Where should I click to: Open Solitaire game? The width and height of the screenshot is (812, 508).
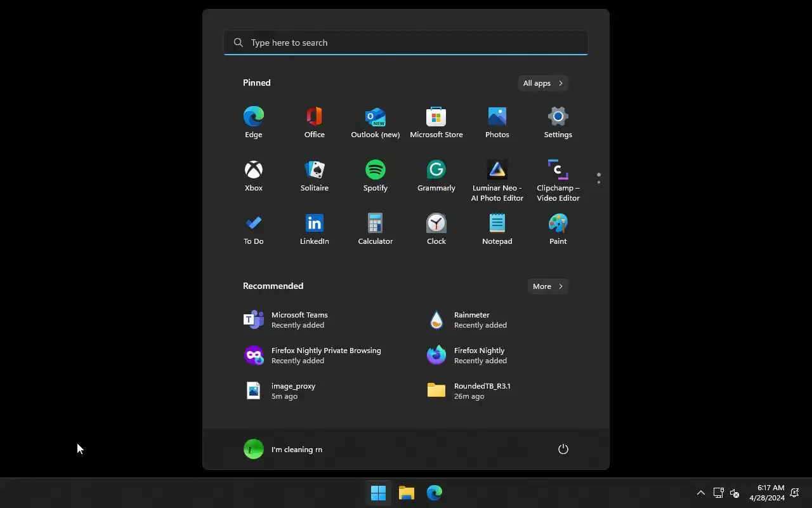[315, 176]
